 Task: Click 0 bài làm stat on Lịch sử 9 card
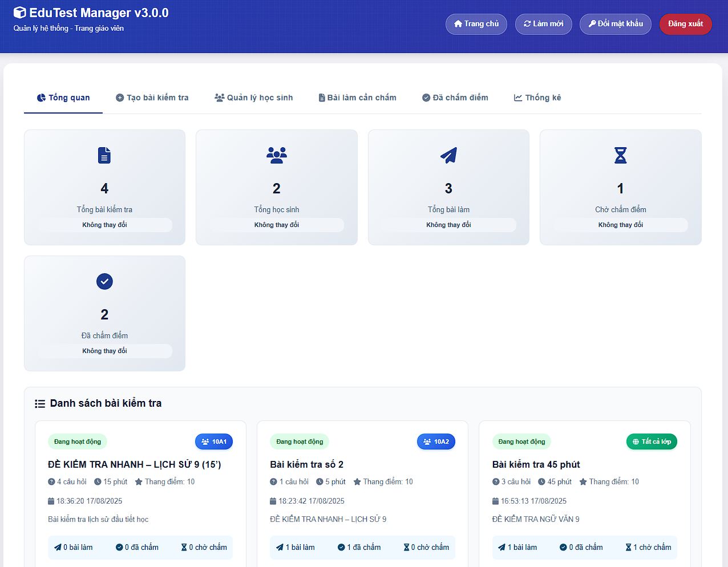point(74,547)
